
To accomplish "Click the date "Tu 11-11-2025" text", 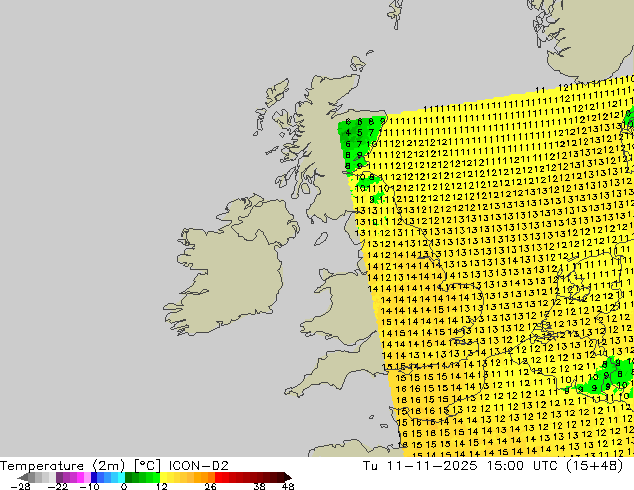I will (420, 466).
